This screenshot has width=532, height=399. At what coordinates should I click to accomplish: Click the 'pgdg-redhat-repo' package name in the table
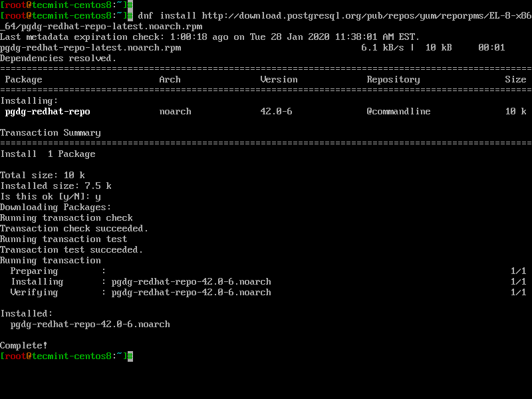coord(47,112)
